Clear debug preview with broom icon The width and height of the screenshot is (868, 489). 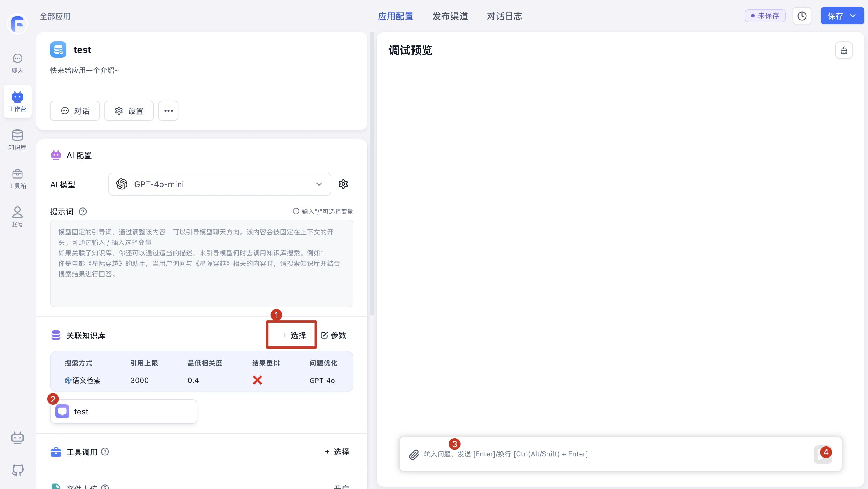tap(844, 50)
